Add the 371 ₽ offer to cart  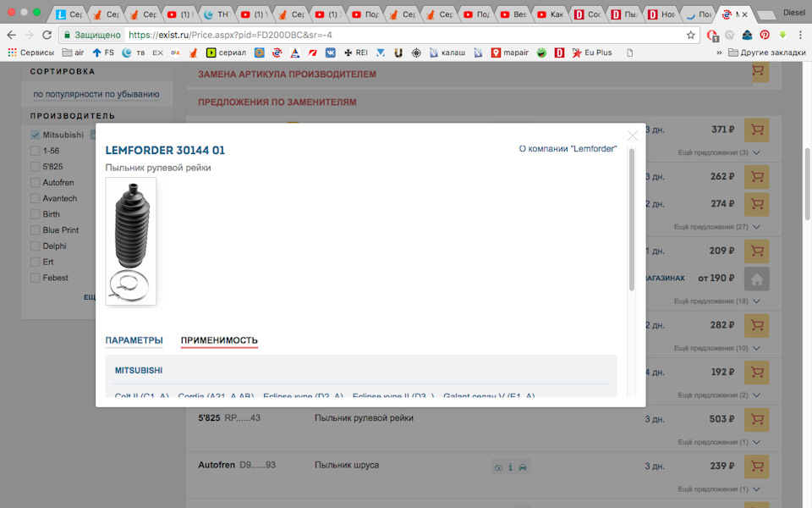[x=756, y=130]
